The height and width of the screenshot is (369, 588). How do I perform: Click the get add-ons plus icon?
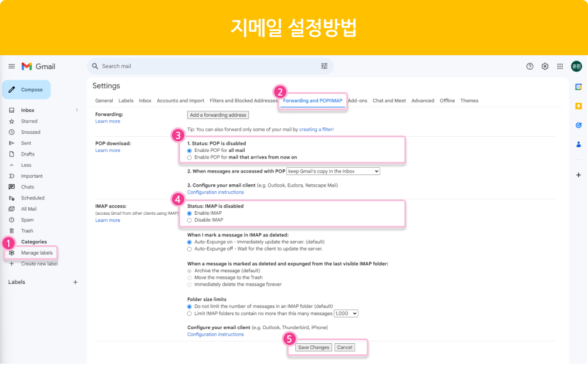pos(578,175)
